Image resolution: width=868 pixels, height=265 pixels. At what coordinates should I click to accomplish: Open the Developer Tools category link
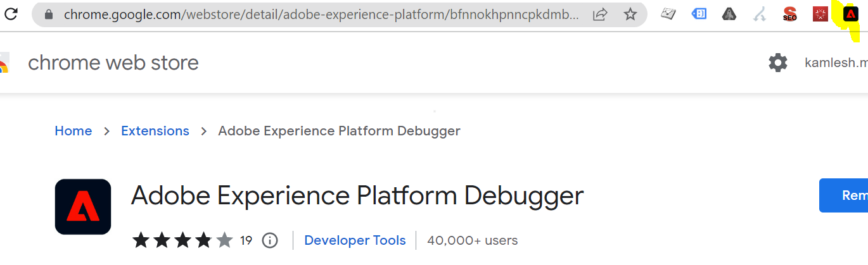(355, 240)
